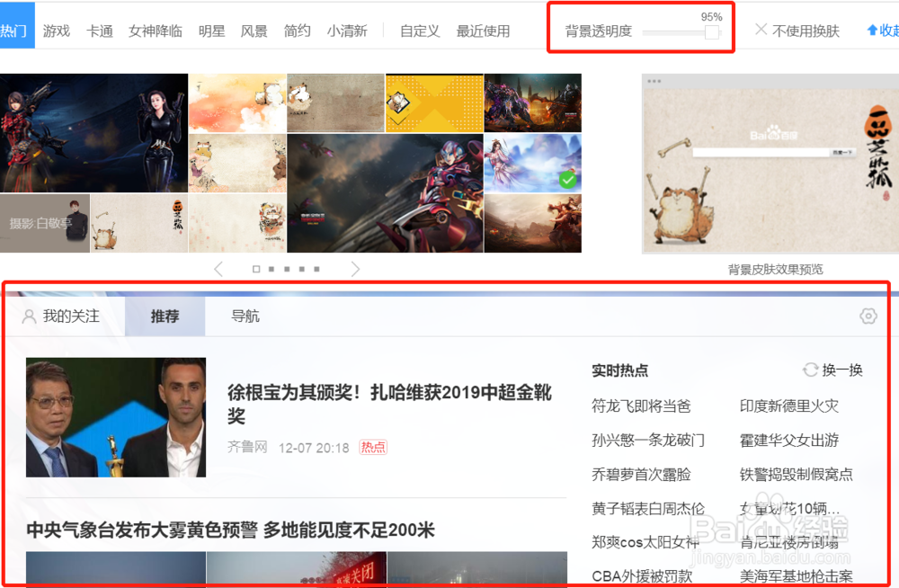Open the 大雾黄色预警 news headline
This screenshot has width=899, height=588.
click(x=230, y=530)
